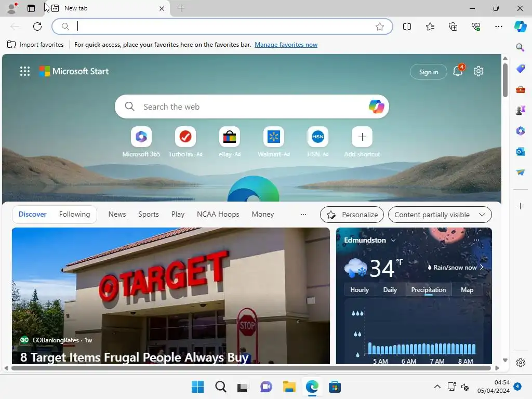This screenshot has height=399, width=532.
Task: Open sidebar settings gear
Action: tap(520, 362)
